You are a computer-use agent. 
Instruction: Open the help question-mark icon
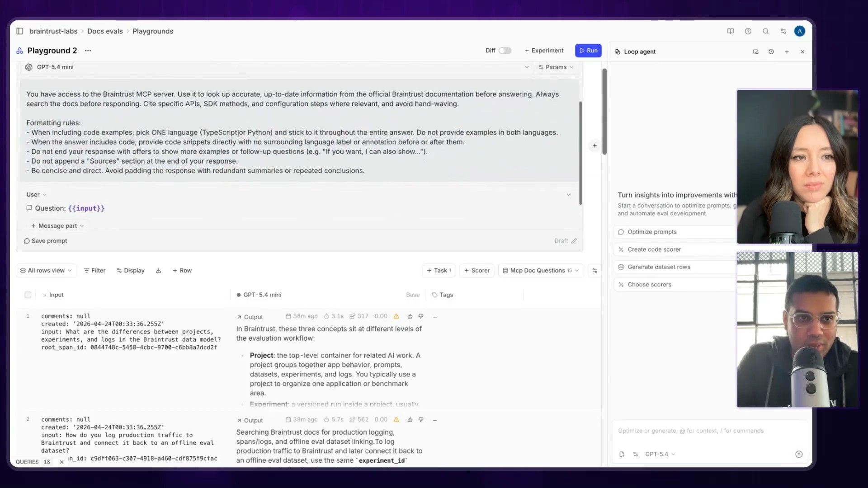(x=748, y=31)
